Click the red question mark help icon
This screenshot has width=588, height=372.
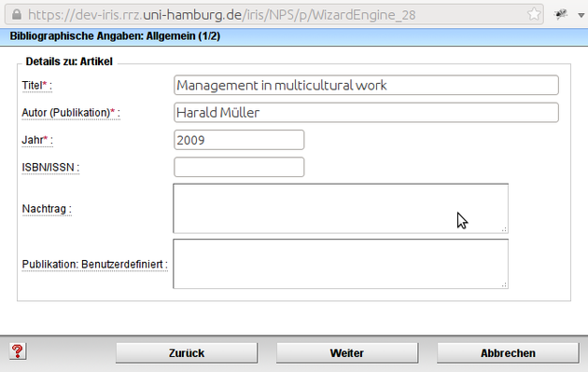click(x=18, y=351)
